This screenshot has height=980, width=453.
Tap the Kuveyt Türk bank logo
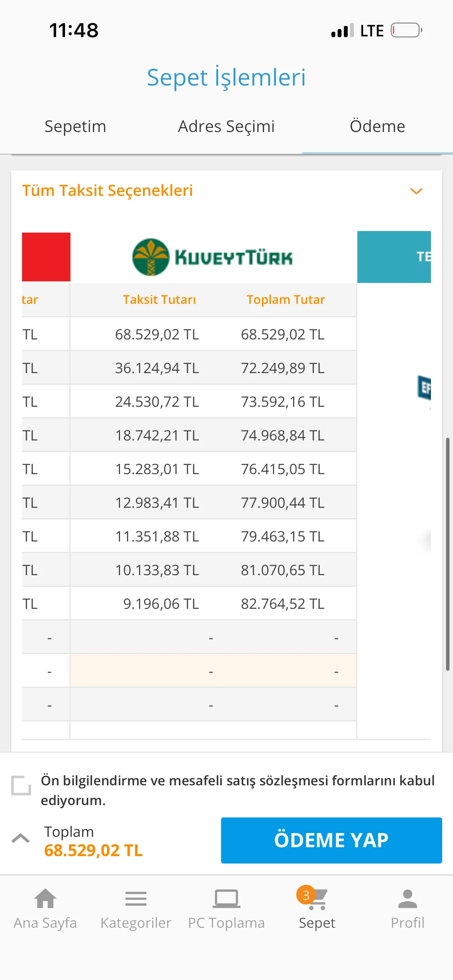[213, 257]
